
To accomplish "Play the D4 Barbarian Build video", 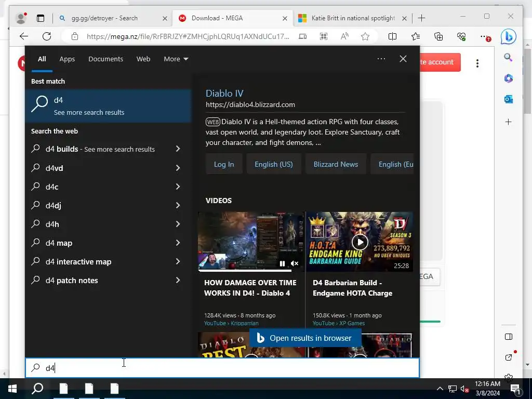I will pos(360,242).
